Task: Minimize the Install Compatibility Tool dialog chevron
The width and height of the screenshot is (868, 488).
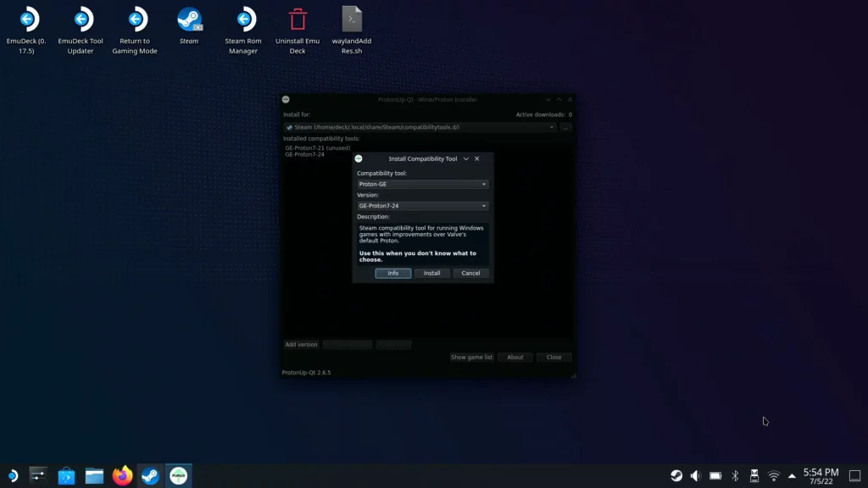Action: [x=466, y=158]
